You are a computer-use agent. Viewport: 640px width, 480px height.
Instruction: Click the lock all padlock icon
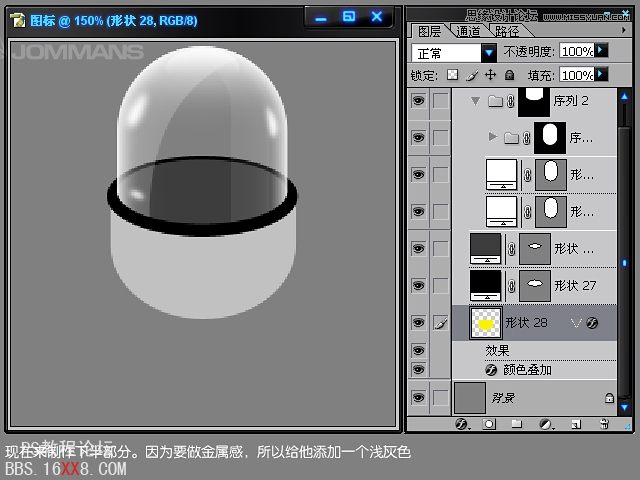coord(509,75)
